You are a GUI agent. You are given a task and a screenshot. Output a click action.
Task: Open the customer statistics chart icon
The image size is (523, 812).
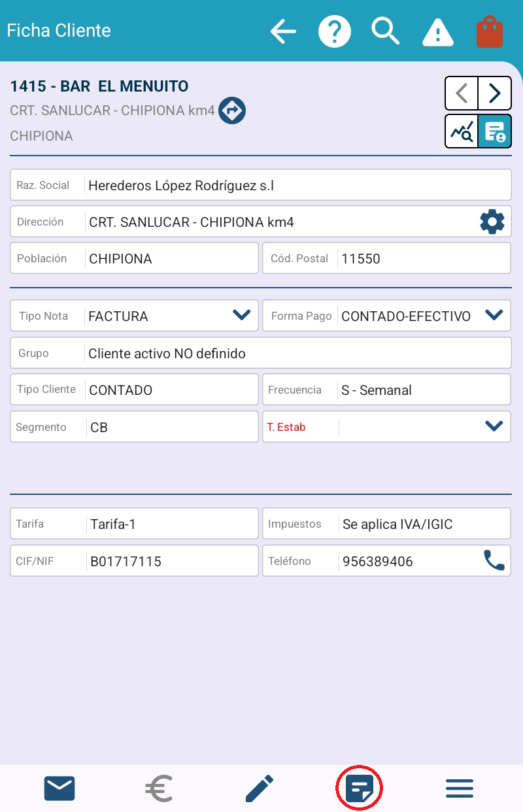pyautogui.click(x=462, y=131)
